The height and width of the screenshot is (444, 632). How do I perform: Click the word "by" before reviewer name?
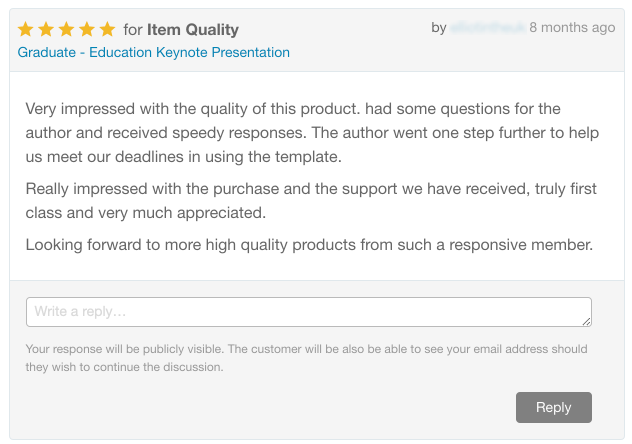439,28
